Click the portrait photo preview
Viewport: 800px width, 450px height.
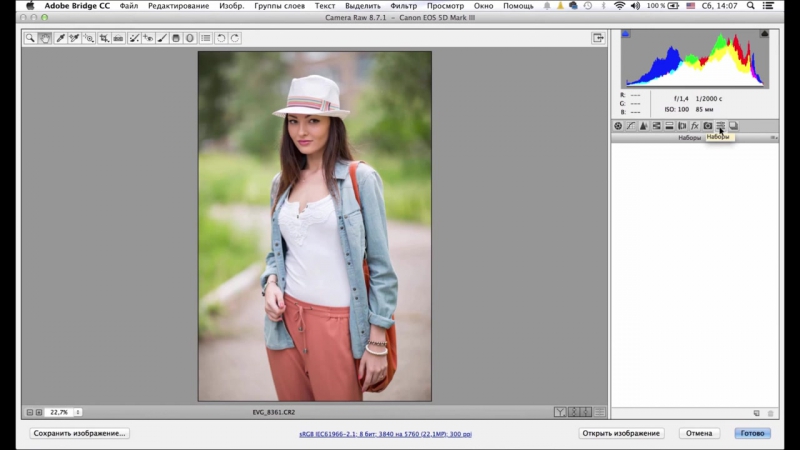coord(315,226)
